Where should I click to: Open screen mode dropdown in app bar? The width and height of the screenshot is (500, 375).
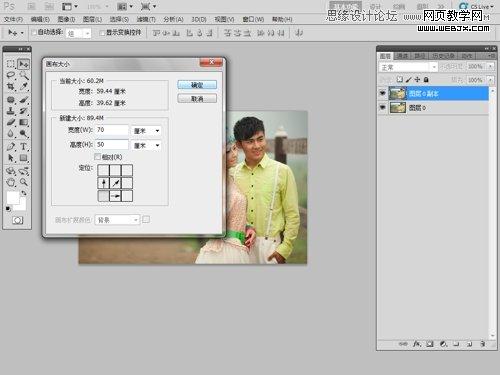(148, 6)
